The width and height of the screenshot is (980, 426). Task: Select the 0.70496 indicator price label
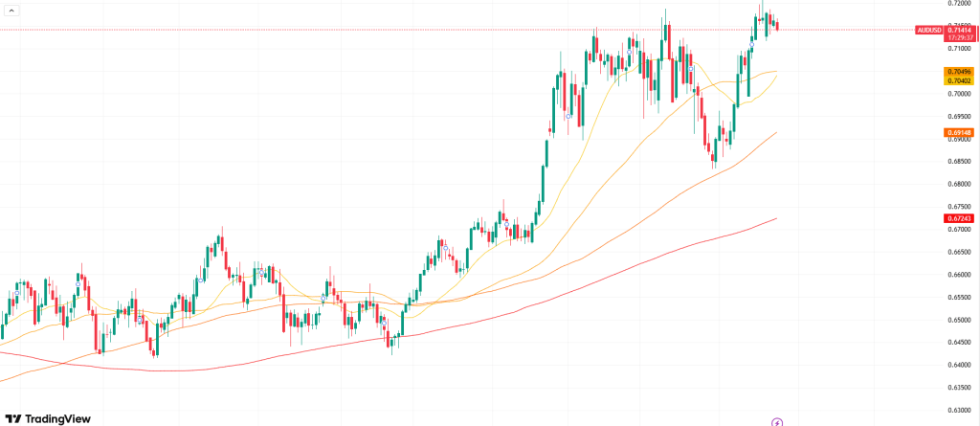pyautogui.click(x=959, y=72)
